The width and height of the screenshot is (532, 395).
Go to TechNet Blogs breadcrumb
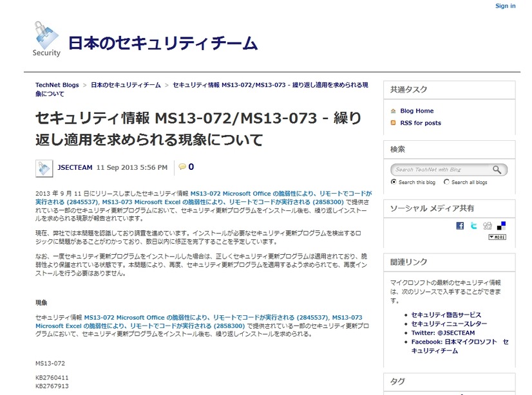[57, 85]
